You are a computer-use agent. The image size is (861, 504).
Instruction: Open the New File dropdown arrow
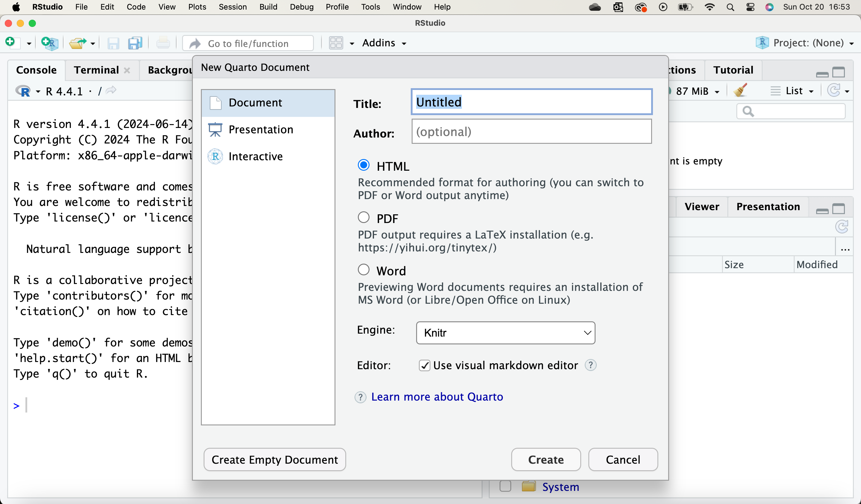pos(29,43)
